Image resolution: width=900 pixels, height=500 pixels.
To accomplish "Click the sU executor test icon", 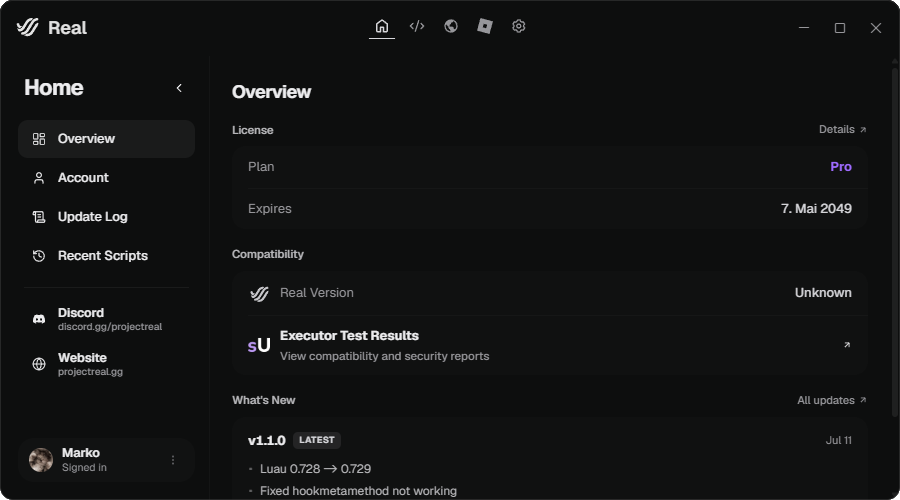I will 259,346.
